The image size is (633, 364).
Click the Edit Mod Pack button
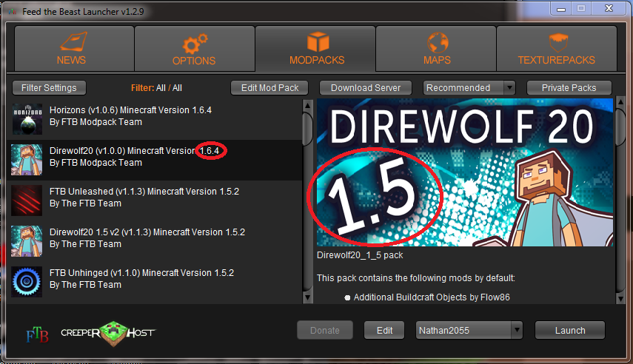point(270,88)
